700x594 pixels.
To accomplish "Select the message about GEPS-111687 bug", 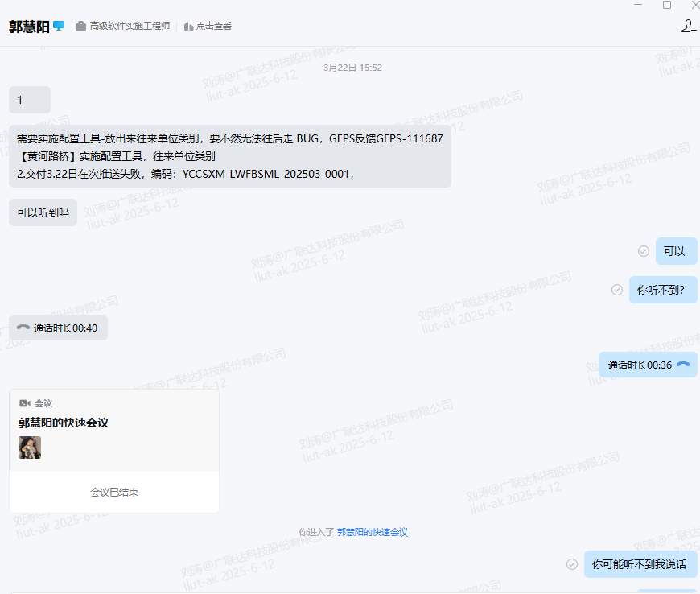I will (x=229, y=156).
